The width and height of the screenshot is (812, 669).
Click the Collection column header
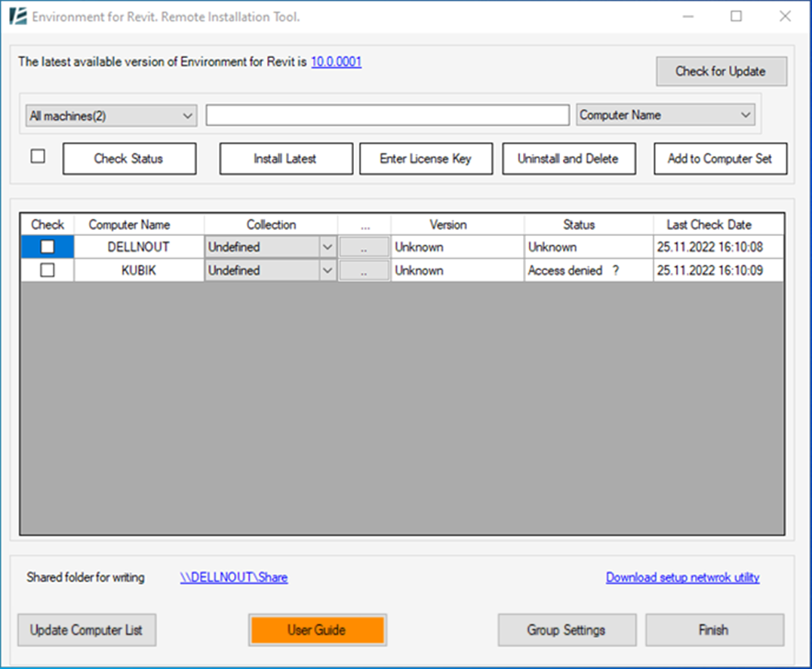[x=271, y=225]
